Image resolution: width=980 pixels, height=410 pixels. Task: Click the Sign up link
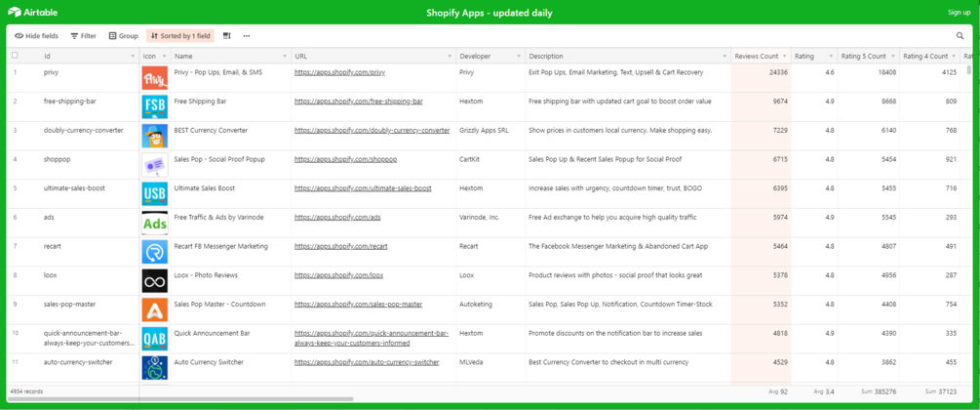tap(959, 12)
